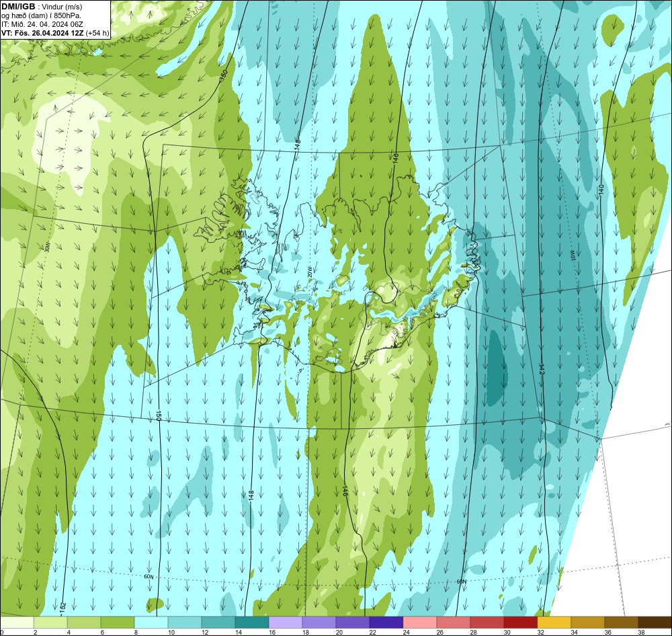Select 'VT: Fös. 26.04.2024 12Z (+54 h)' text
The height and width of the screenshot is (636, 672).
[55, 33]
